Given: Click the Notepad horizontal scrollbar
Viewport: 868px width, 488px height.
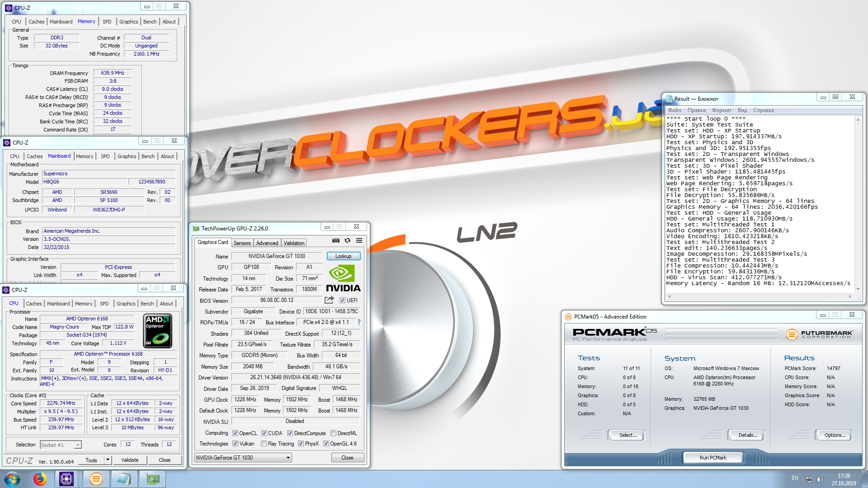Looking at the screenshot, I should coord(759,296).
